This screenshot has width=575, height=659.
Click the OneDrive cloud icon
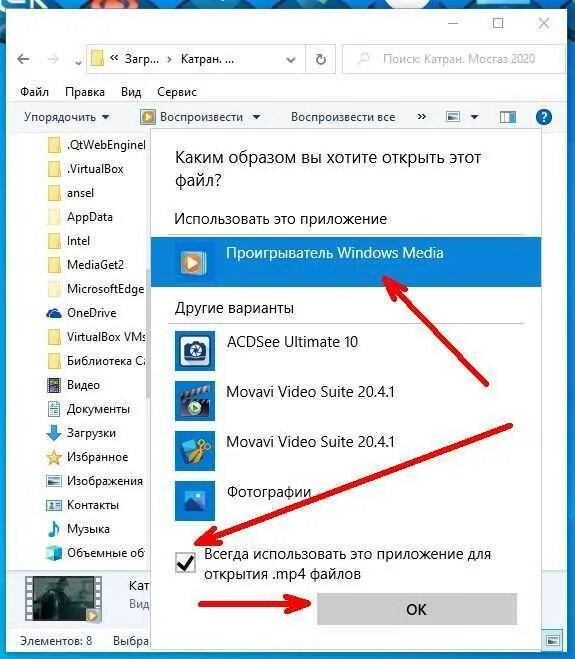point(54,313)
